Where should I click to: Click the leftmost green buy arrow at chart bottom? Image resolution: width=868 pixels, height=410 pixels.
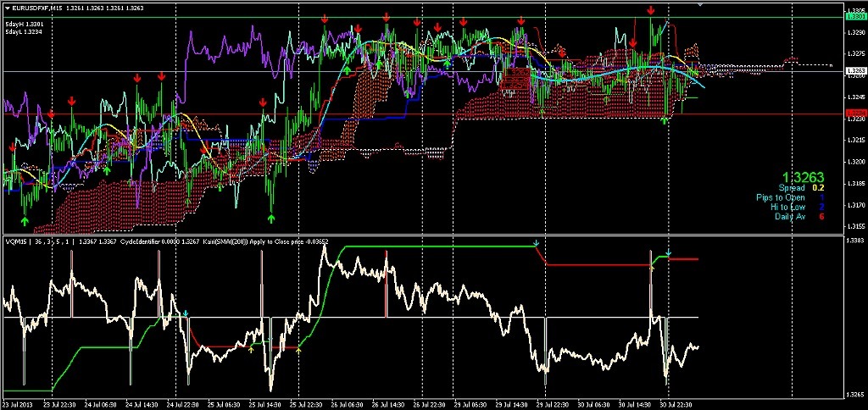(25, 220)
